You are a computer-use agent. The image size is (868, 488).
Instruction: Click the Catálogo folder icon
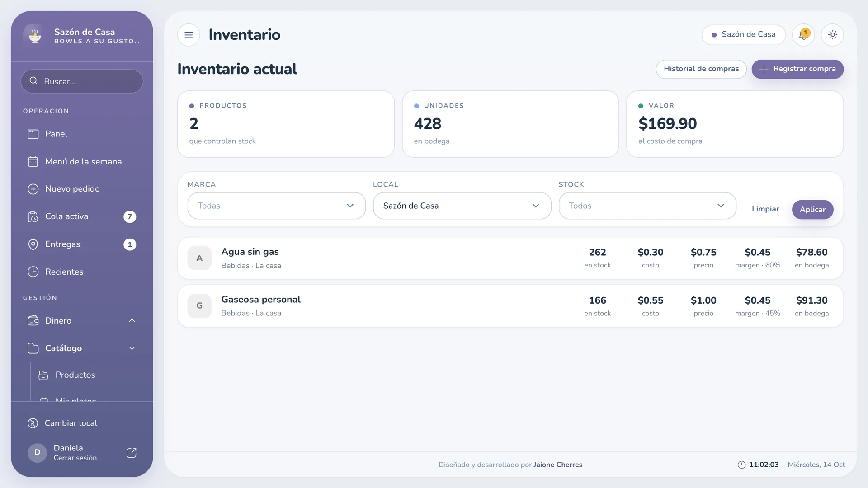tap(33, 348)
